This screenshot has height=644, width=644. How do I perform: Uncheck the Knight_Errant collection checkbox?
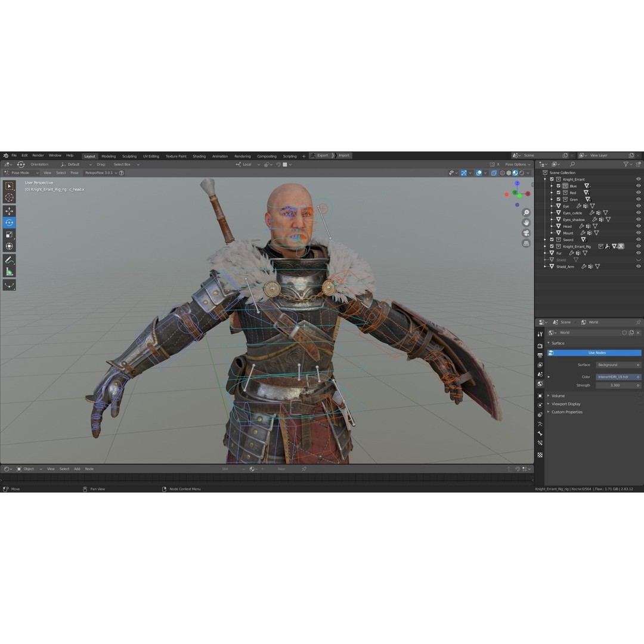pyautogui.click(x=552, y=179)
